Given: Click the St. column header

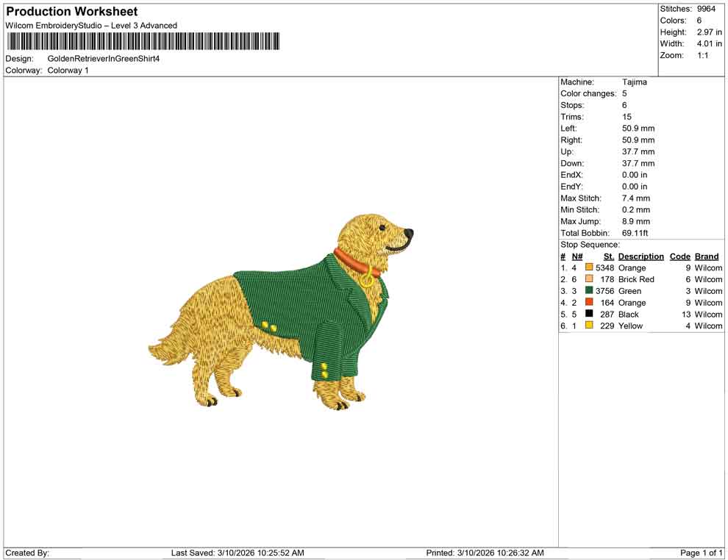Looking at the screenshot, I should [608, 256].
